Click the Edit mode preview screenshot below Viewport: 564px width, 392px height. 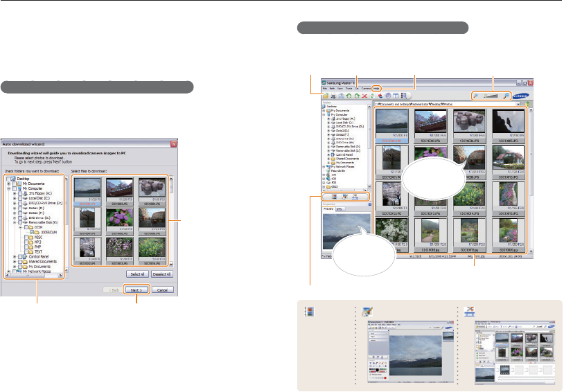click(x=410, y=351)
